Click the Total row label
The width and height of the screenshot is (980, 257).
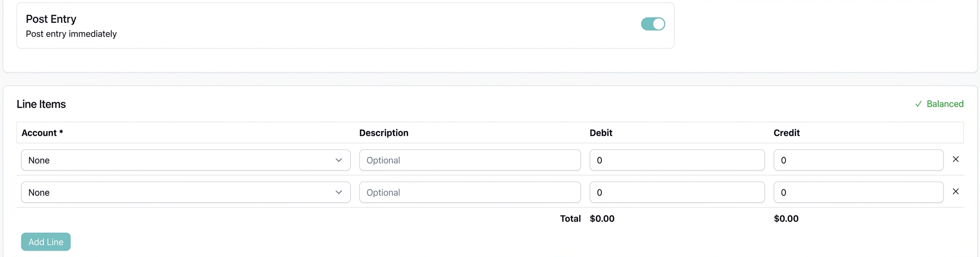(x=570, y=219)
